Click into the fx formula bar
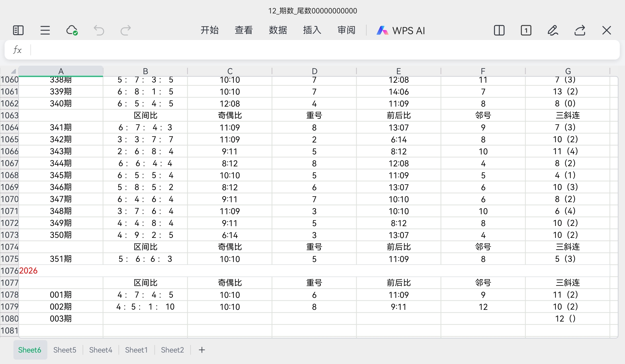 click(323, 50)
